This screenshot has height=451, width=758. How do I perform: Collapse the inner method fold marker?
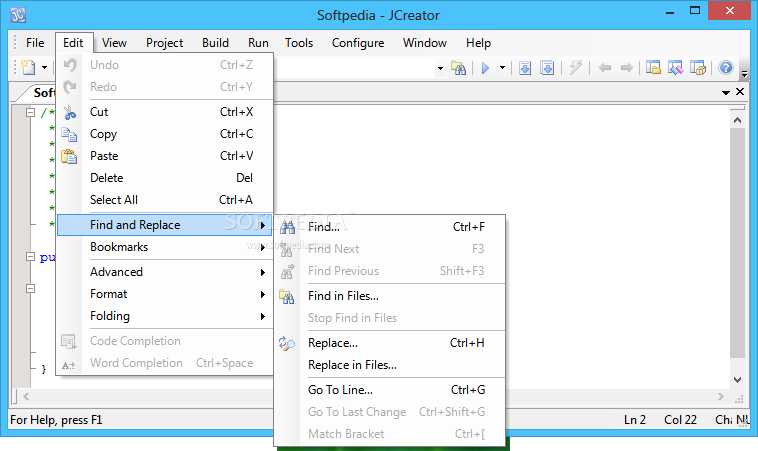click(x=30, y=289)
